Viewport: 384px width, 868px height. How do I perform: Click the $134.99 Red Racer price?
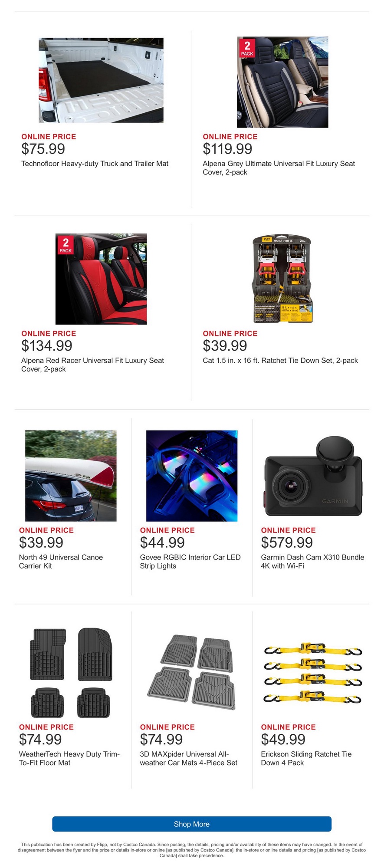[x=47, y=346]
